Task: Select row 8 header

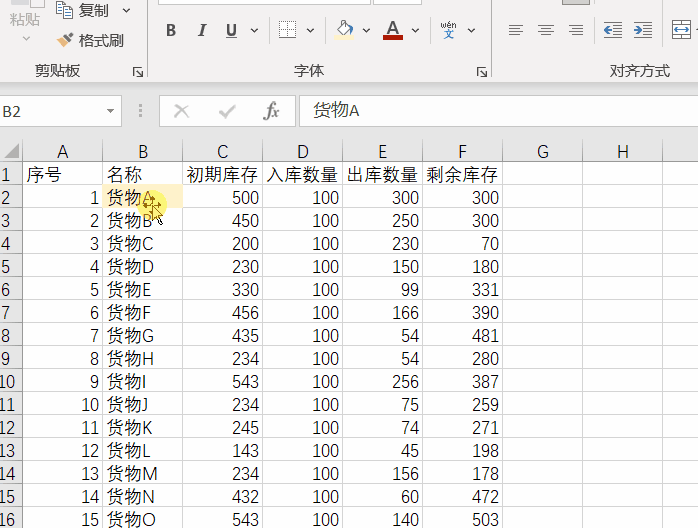Action: pos(11,335)
